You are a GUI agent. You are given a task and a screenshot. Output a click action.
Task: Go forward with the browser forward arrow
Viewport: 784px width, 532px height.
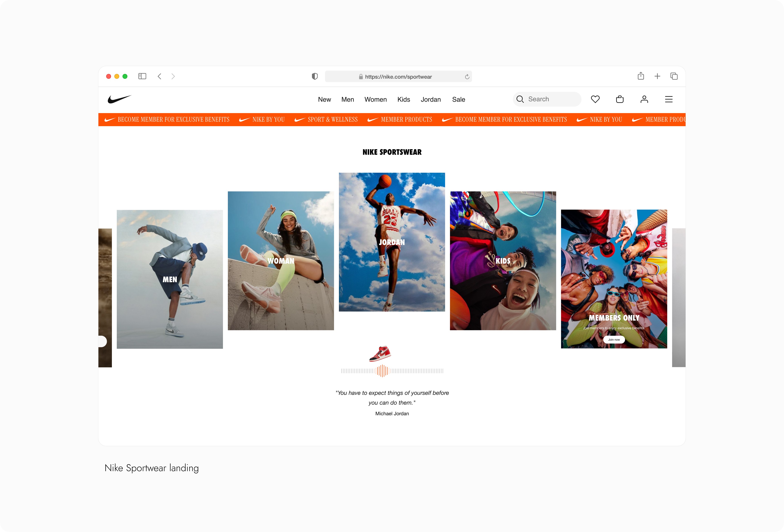(173, 76)
